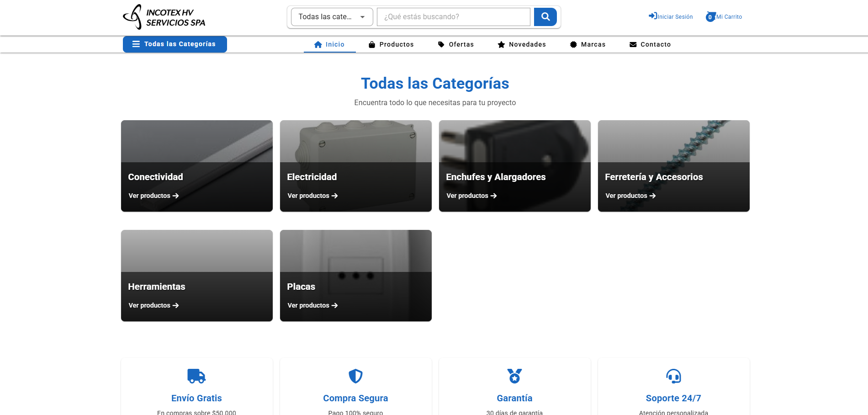Switch to the Productos navigation tab

pos(391,44)
